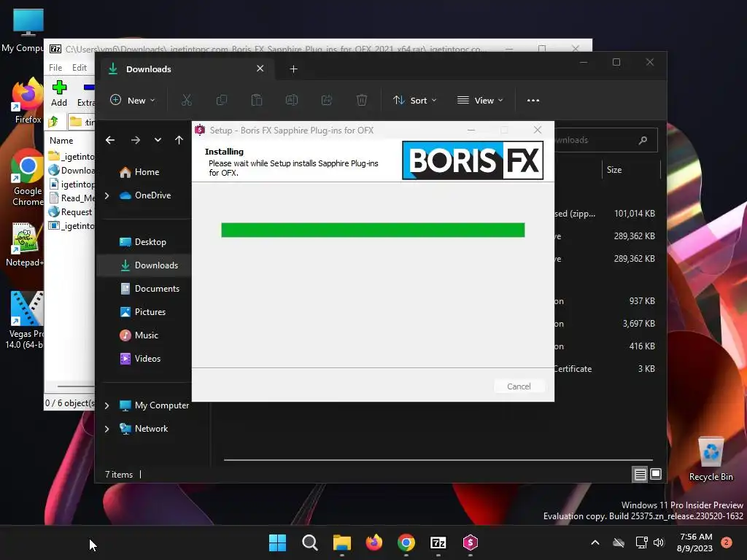Select My Computer in navigation pane
Screen dimensions: 747x560
point(155,405)
